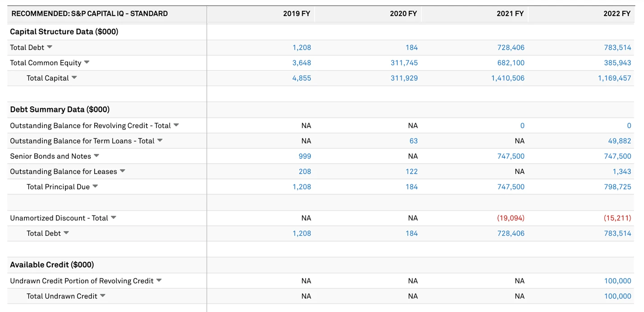This screenshot has width=644, height=312.
Task: Open Total Principal Due dropdown arrow
Action: pyautogui.click(x=95, y=187)
